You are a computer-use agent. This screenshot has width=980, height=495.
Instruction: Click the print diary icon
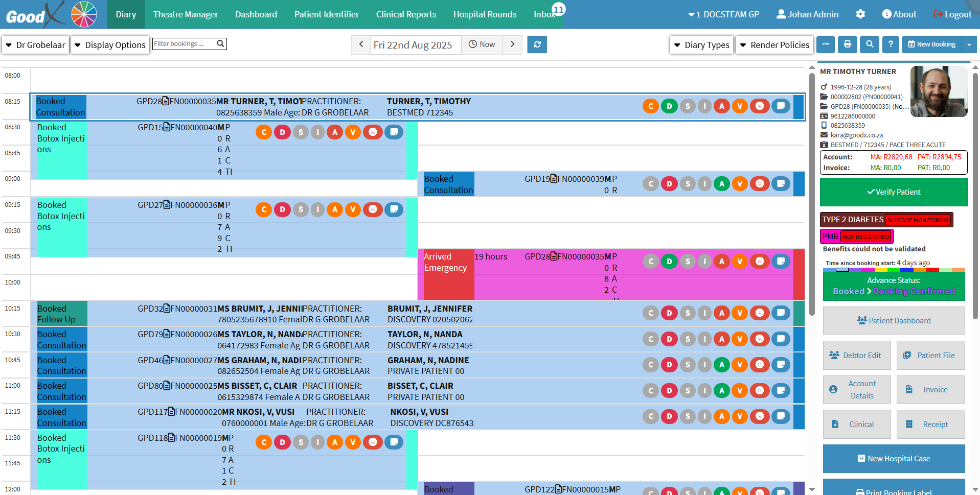pyautogui.click(x=847, y=44)
